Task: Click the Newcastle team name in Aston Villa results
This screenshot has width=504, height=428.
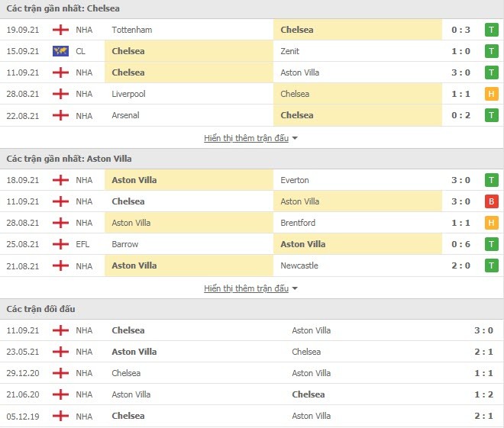Action: click(x=299, y=265)
